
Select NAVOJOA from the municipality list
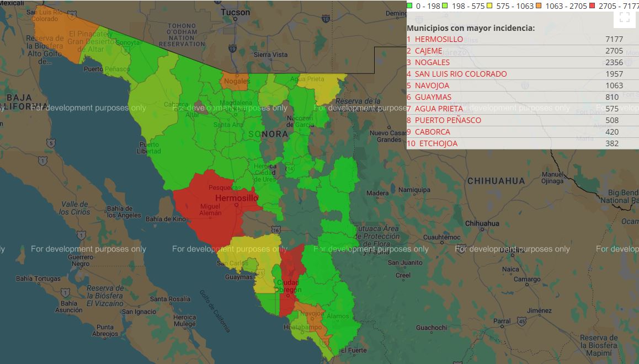432,85
